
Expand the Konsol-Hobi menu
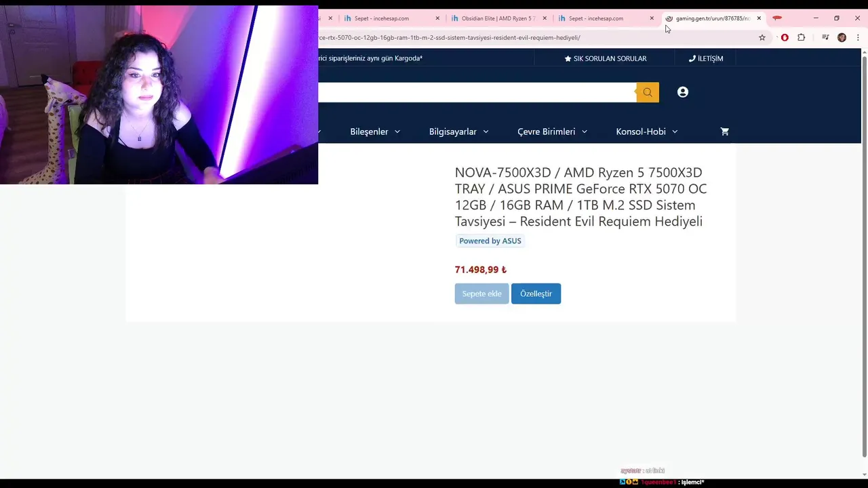click(646, 131)
